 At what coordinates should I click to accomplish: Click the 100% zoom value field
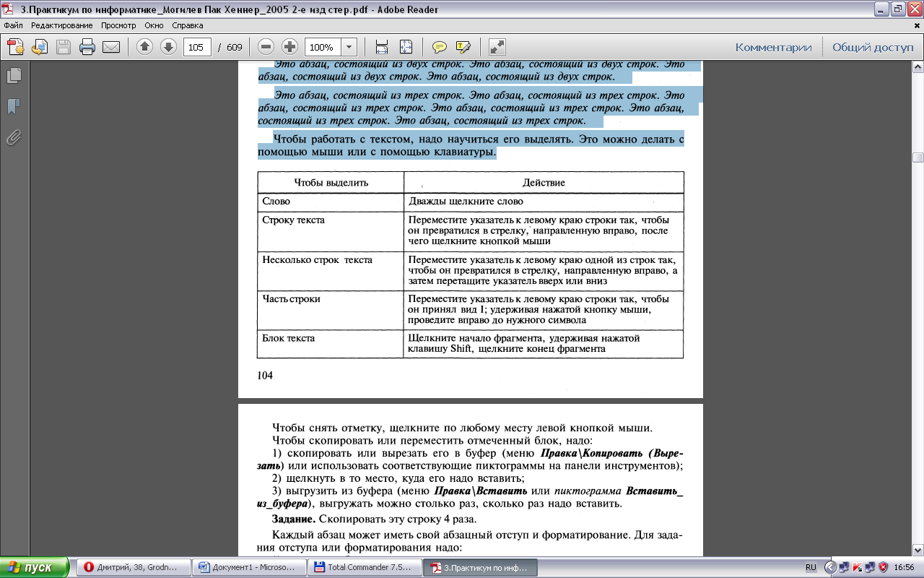(x=322, y=47)
